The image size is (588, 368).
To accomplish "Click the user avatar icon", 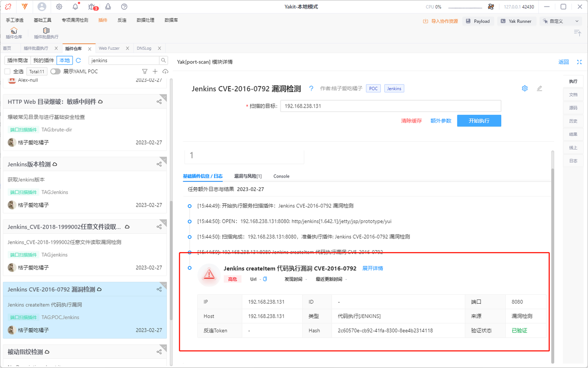I will (x=42, y=7).
